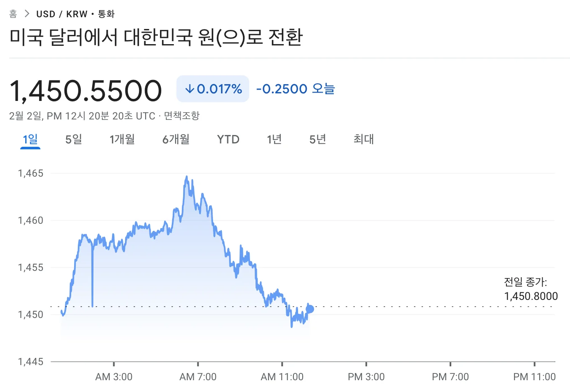This screenshot has width=570, height=392.
Task: Select the 최대 range tab
Action: point(364,139)
